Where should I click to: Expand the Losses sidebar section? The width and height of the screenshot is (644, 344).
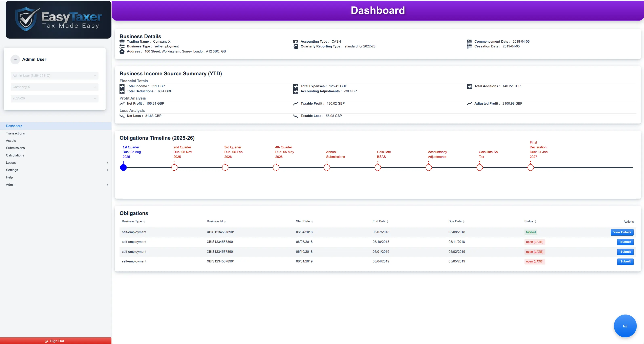[x=11, y=163]
